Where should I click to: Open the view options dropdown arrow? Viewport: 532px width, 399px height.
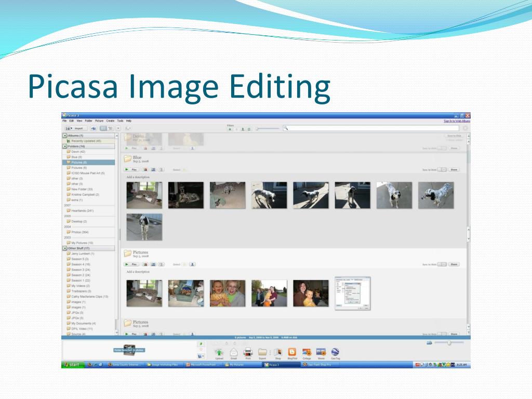point(118,129)
